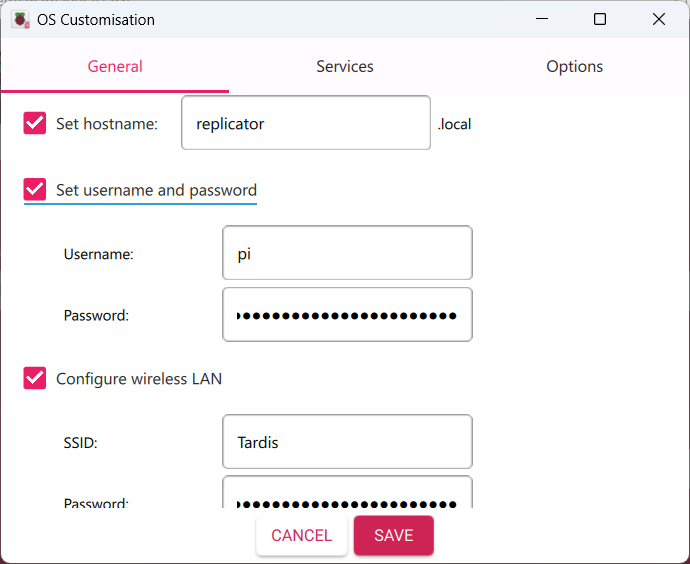690x564 pixels.
Task: Select the SSID field containing Tardis
Action: click(x=347, y=442)
